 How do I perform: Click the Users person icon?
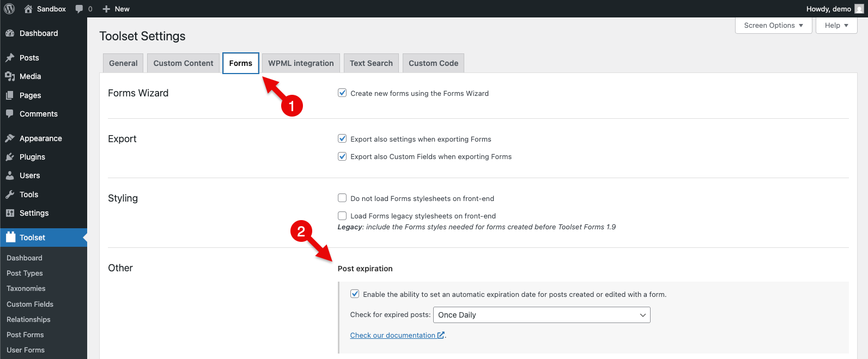10,175
